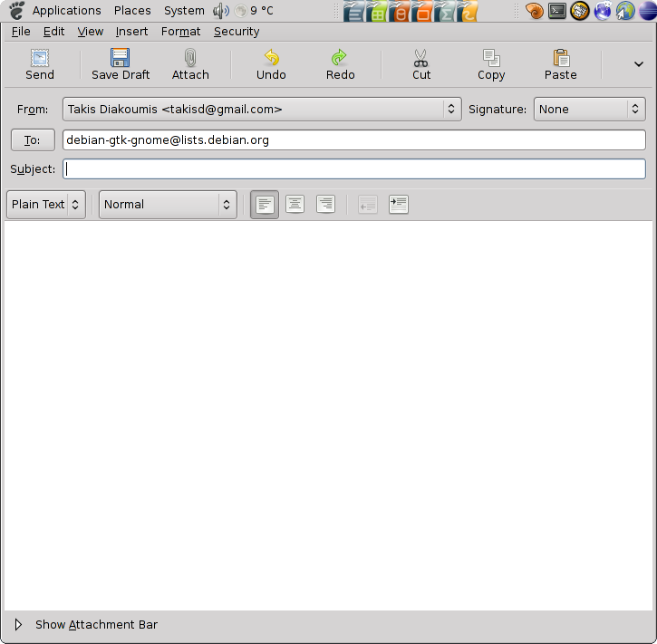Open the Applications panel menu

click(x=67, y=11)
